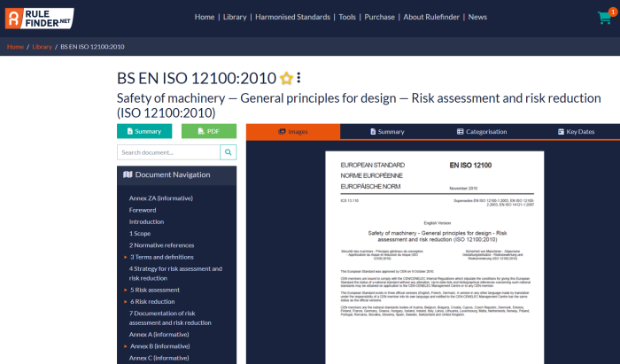Switch to the Key Dates tab

[575, 131]
